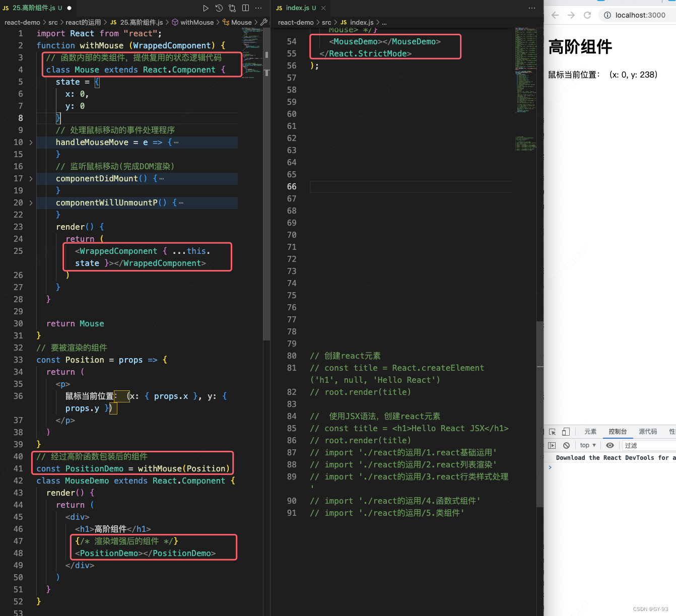Open more actions menu of left editor group
The width and height of the screenshot is (676, 616).
click(258, 8)
